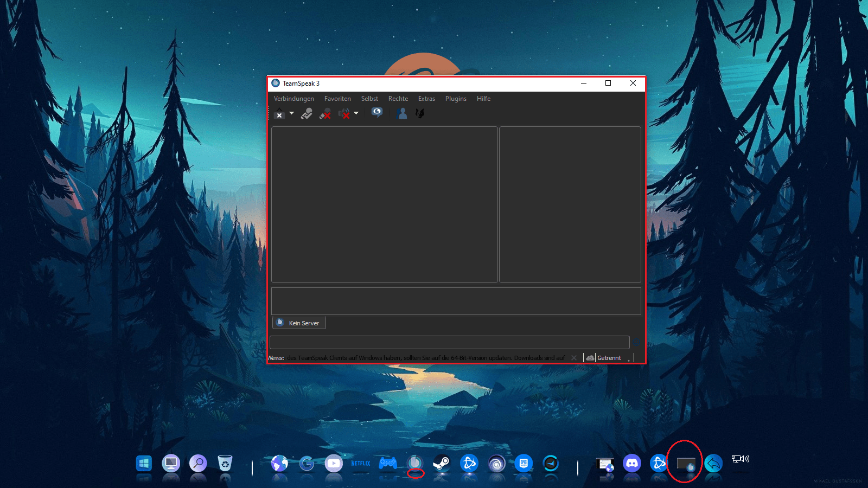Expand the speaker mute dropdown arrow
This screenshot has height=488, width=868.
(356, 113)
